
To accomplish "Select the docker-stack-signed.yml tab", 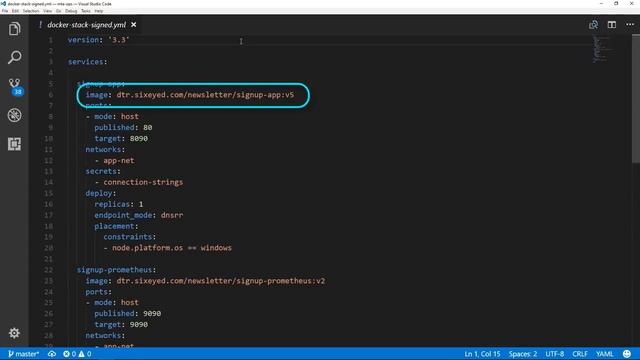I will [x=86, y=25].
